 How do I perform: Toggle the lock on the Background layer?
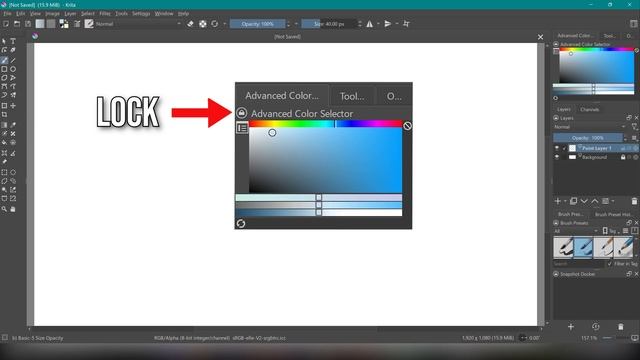tap(623, 157)
